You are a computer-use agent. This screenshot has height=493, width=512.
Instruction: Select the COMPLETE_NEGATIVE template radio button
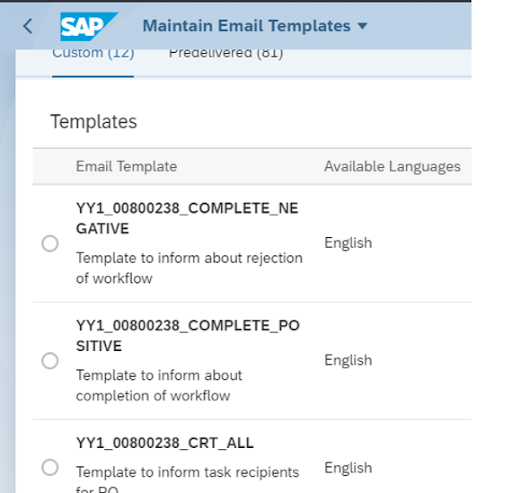click(x=50, y=243)
